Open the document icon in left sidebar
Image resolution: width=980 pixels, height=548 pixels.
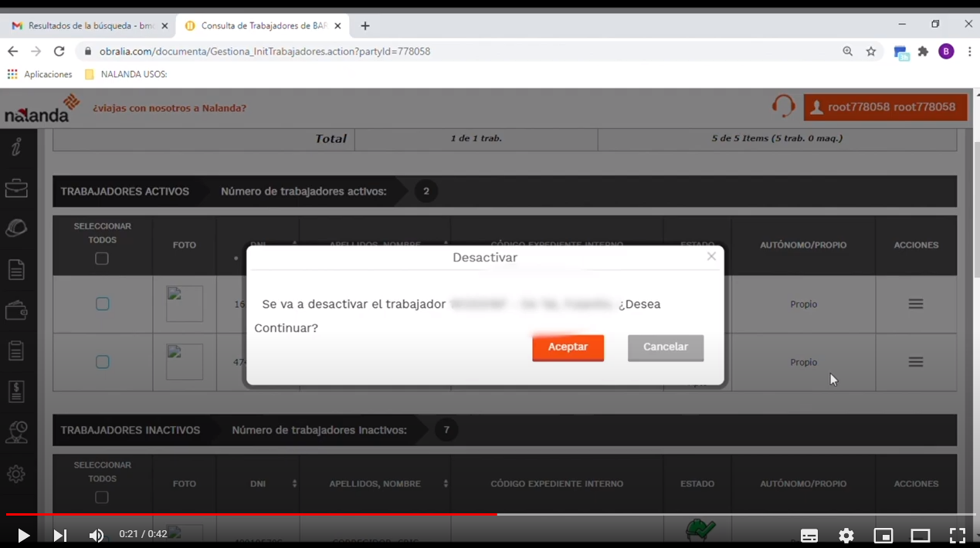point(16,269)
